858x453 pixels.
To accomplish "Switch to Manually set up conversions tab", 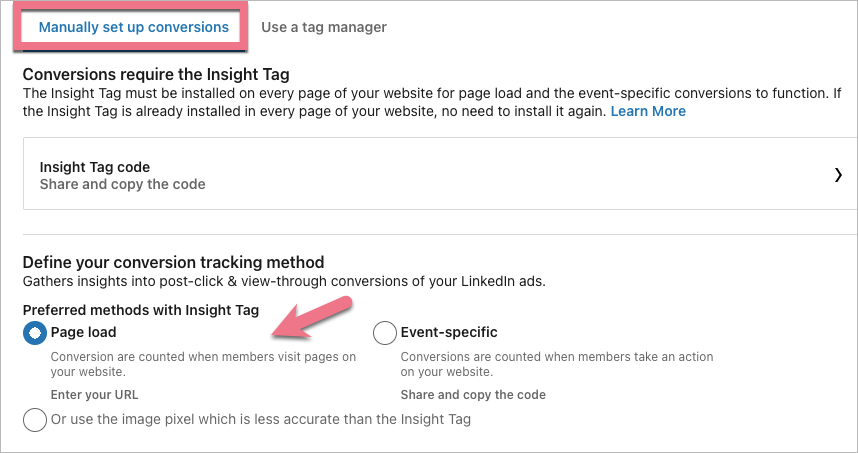I will pyautogui.click(x=133, y=27).
